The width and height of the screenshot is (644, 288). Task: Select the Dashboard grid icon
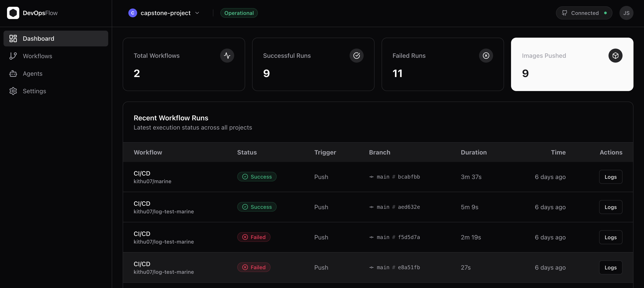[13, 39]
